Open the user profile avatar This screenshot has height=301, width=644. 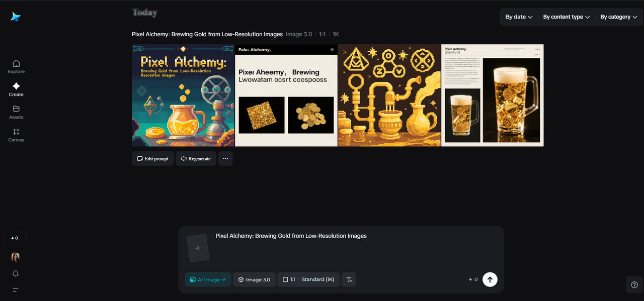pyautogui.click(x=16, y=257)
